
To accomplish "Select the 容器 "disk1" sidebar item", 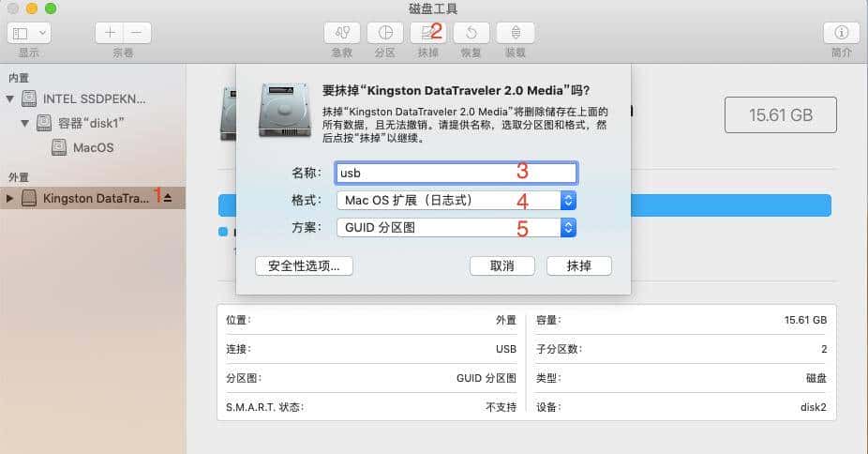I will 93,123.
